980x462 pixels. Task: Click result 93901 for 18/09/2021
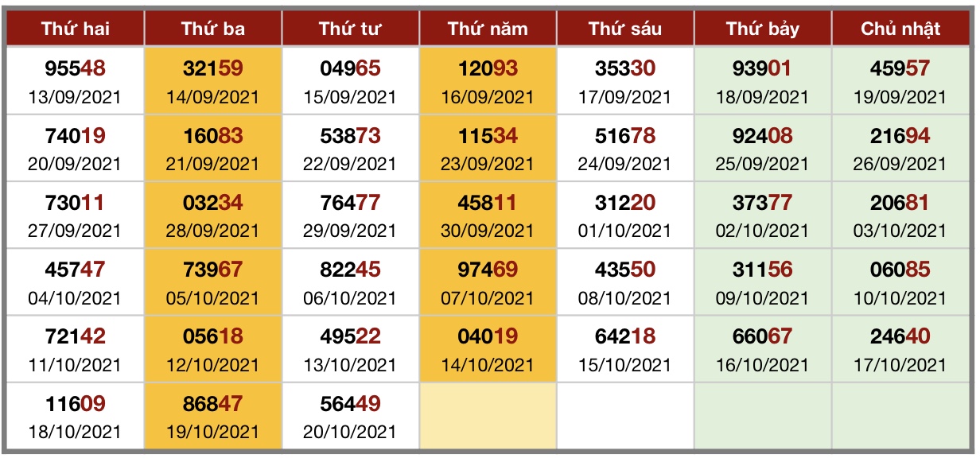pyautogui.click(x=763, y=81)
